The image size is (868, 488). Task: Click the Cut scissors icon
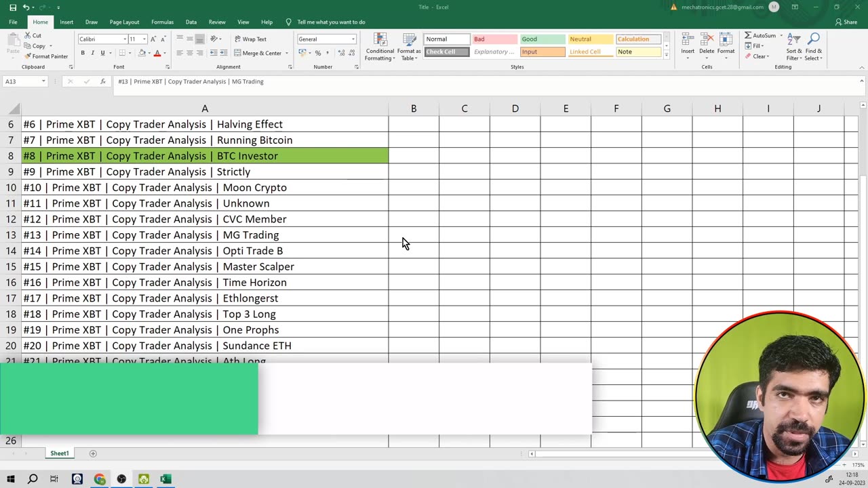point(28,35)
